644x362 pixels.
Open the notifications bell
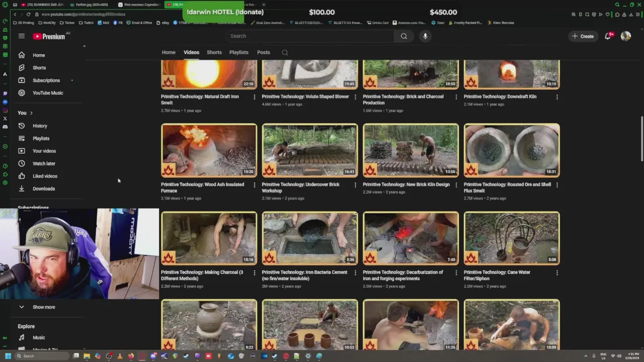pos(608,36)
